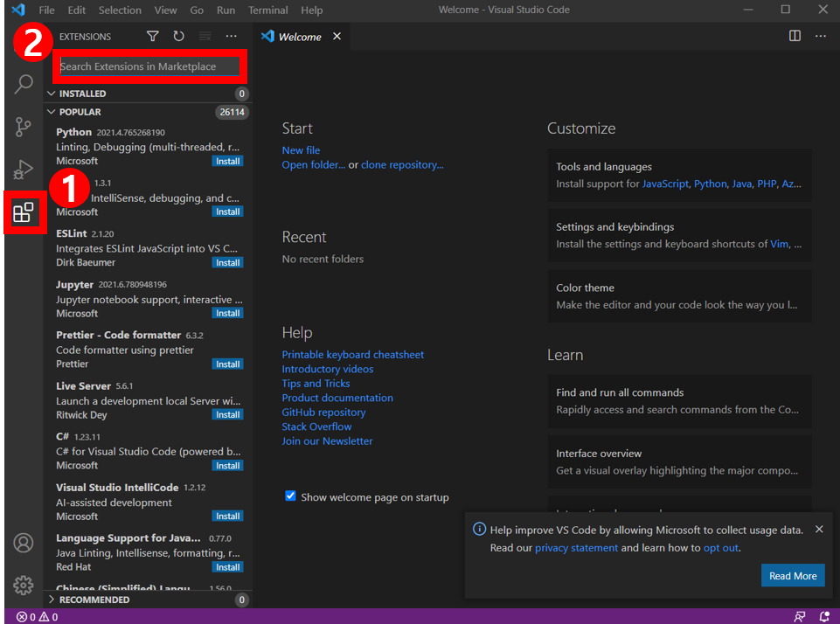This screenshot has height=624, width=840.
Task: Open the Color theme customize card
Action: (x=679, y=296)
